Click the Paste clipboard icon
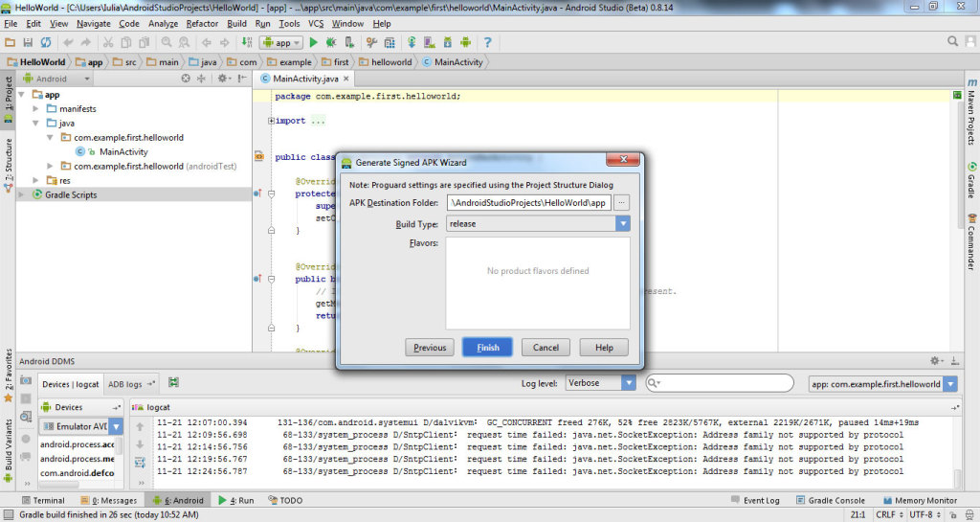The width and height of the screenshot is (980, 522). tap(144, 42)
